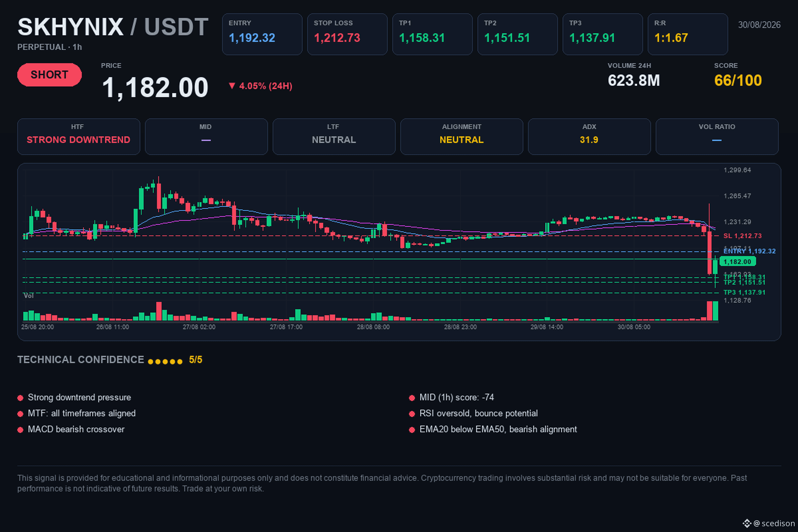Screen dimensions: 798x532
Task: Select the TP2 target card
Action: point(517,34)
